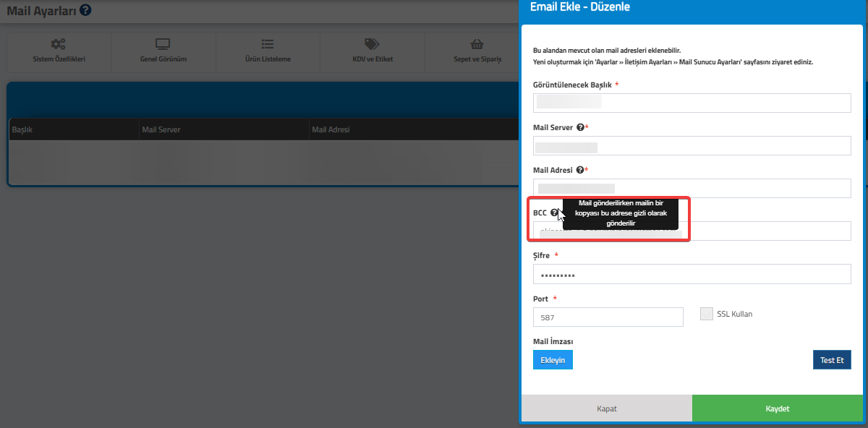
Task: Open Sistem Özellikleri gears icon
Action: (59, 44)
